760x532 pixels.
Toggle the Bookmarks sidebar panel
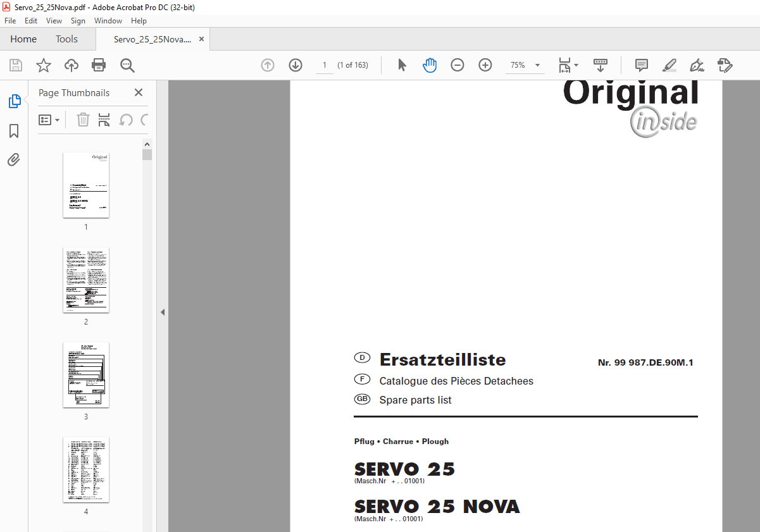pyautogui.click(x=13, y=130)
